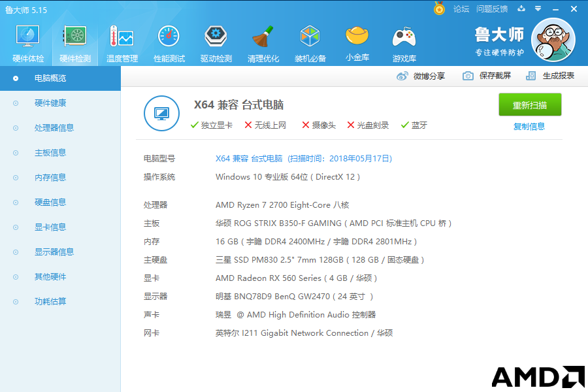Click the 蓝牙 status indicator
The width and height of the screenshot is (588, 392).
click(x=414, y=125)
